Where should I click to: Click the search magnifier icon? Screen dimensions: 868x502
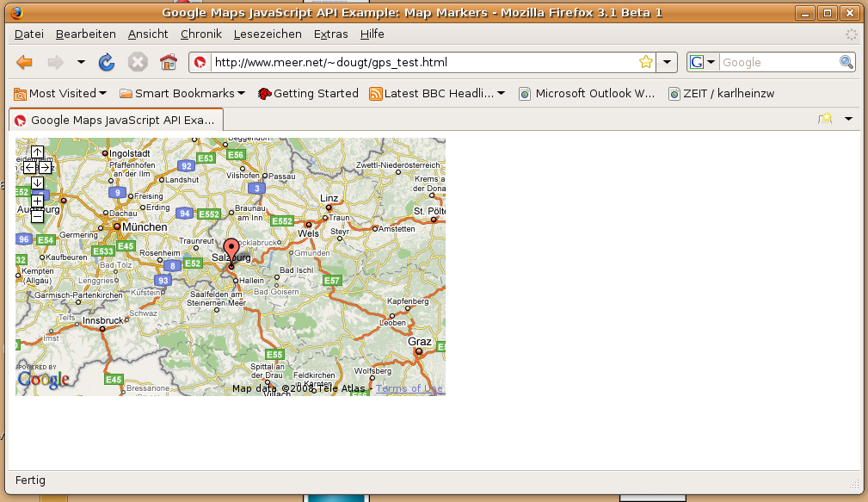click(x=846, y=62)
